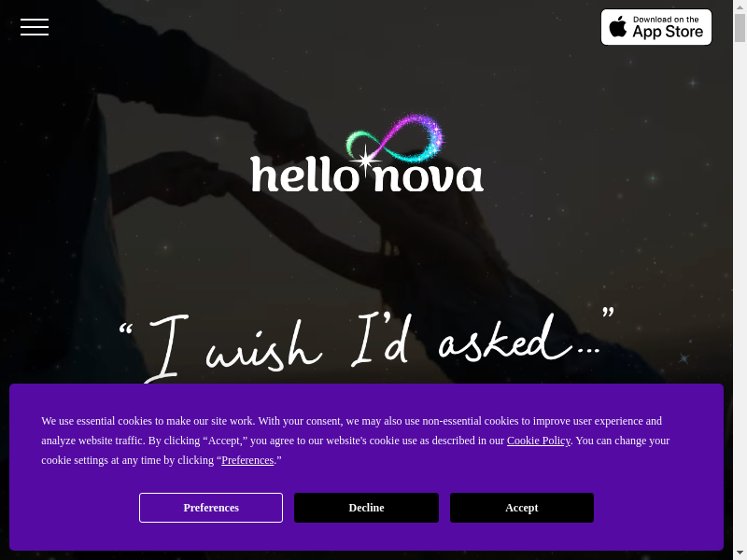
Task: Click the cookie consent message text
Action: click(356, 441)
